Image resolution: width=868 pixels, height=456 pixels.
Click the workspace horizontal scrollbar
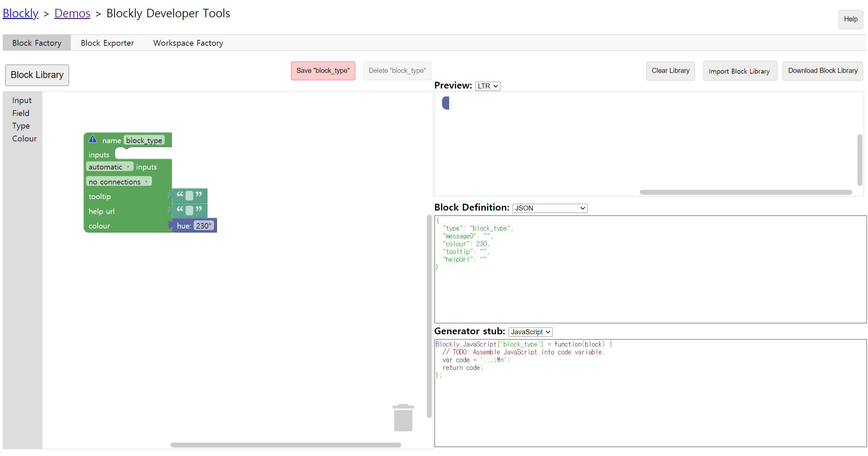pyautogui.click(x=285, y=445)
